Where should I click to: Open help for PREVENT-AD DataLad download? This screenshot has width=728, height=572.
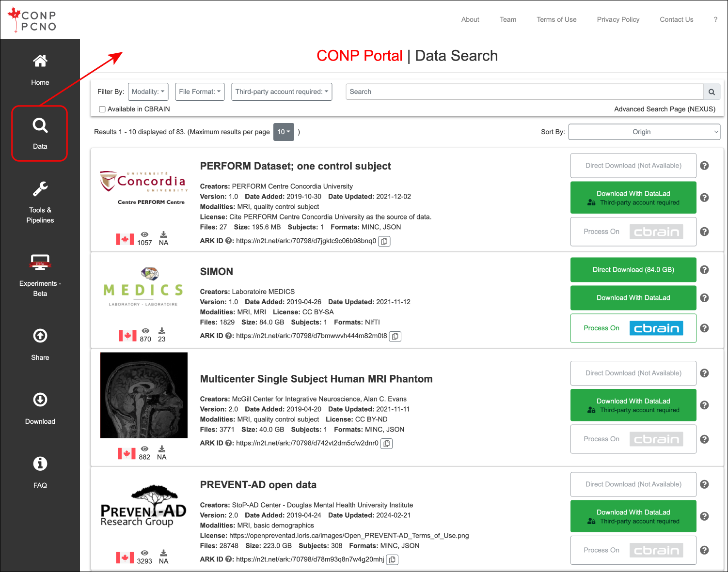[x=705, y=516]
